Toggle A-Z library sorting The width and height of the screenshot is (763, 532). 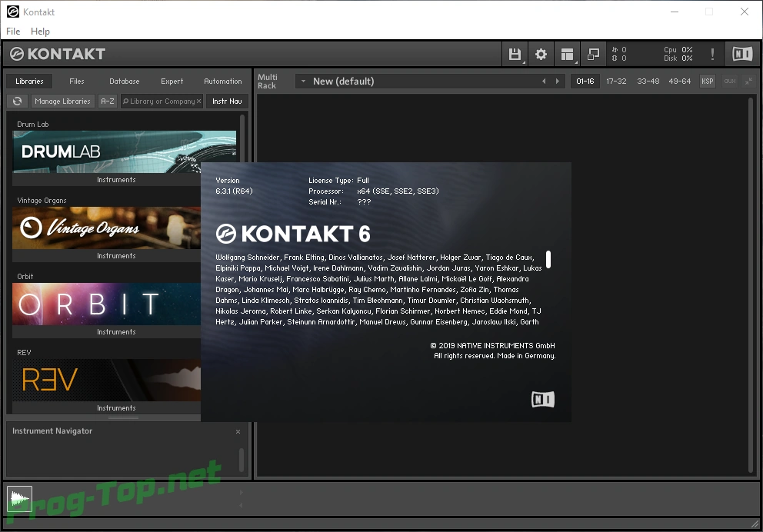pos(108,101)
